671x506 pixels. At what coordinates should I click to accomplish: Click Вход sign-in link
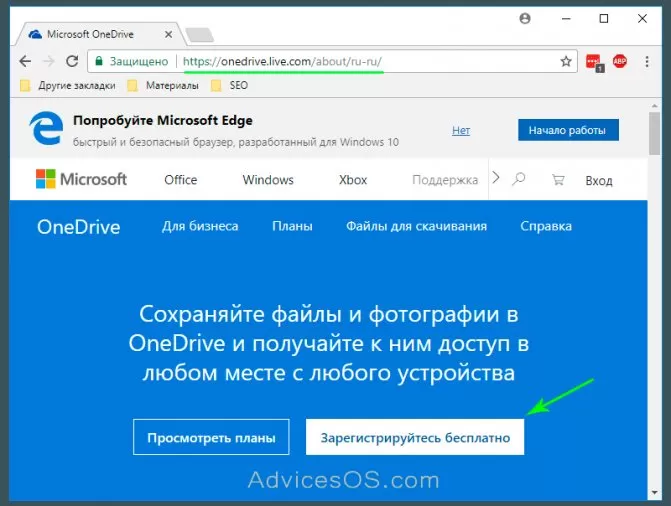pyautogui.click(x=599, y=181)
